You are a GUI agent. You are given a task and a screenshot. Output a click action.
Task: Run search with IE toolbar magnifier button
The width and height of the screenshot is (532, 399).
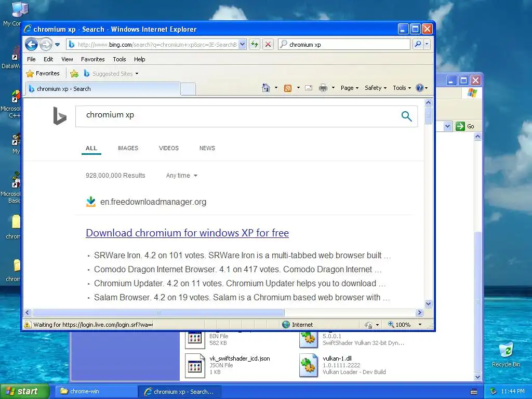418,44
